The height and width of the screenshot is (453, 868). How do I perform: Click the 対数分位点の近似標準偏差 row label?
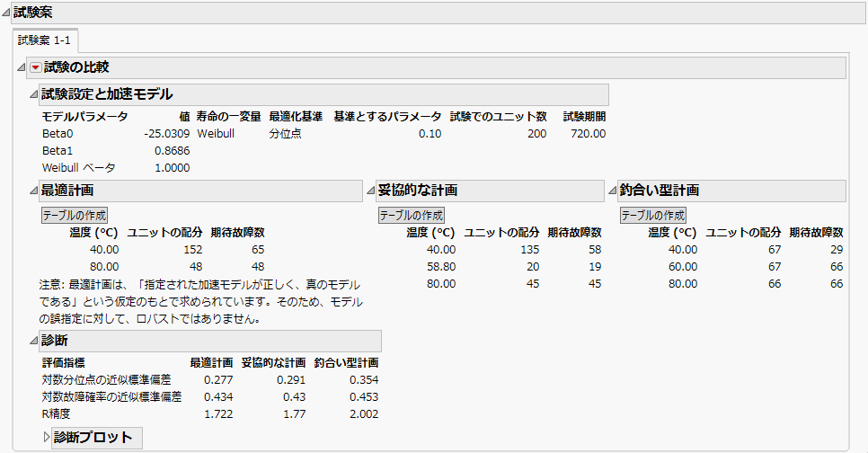[106, 380]
